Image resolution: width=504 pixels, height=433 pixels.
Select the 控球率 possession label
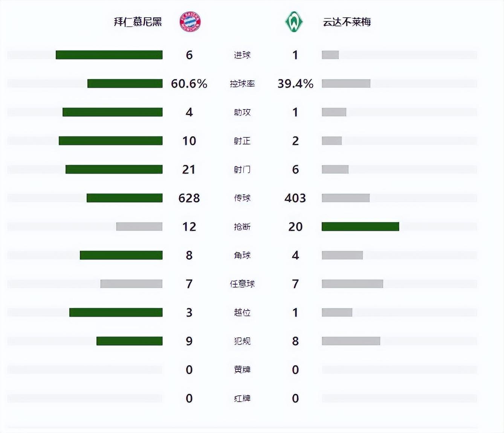(242, 84)
